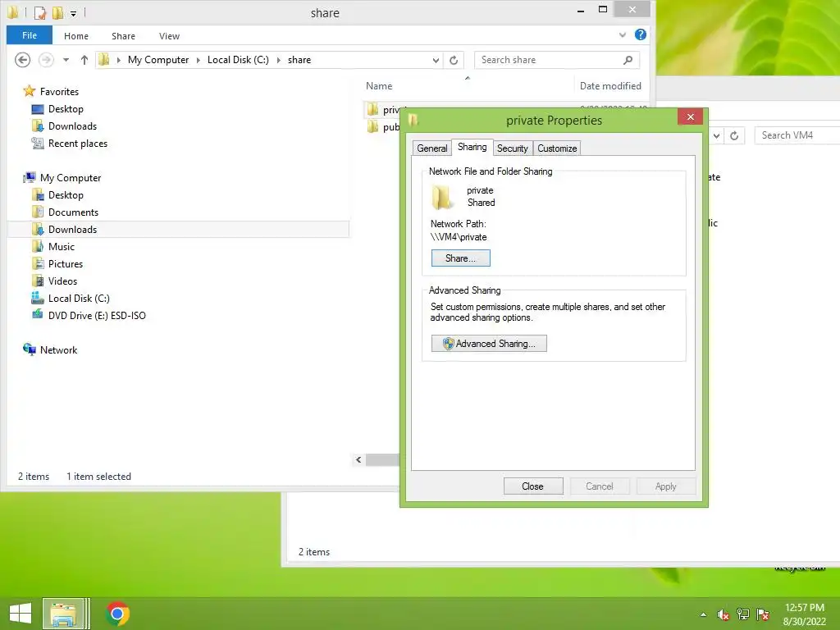Click the muted speaker tray icon
The image size is (840, 630).
724,614
